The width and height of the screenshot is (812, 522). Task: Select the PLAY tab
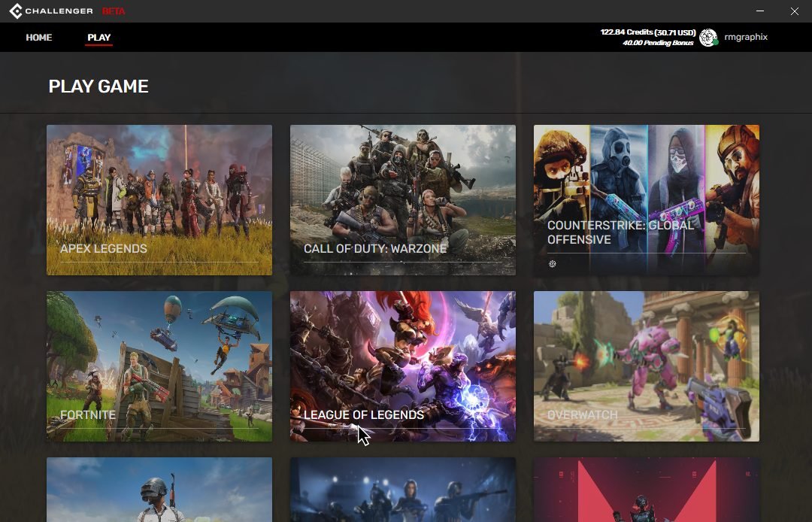pos(99,38)
